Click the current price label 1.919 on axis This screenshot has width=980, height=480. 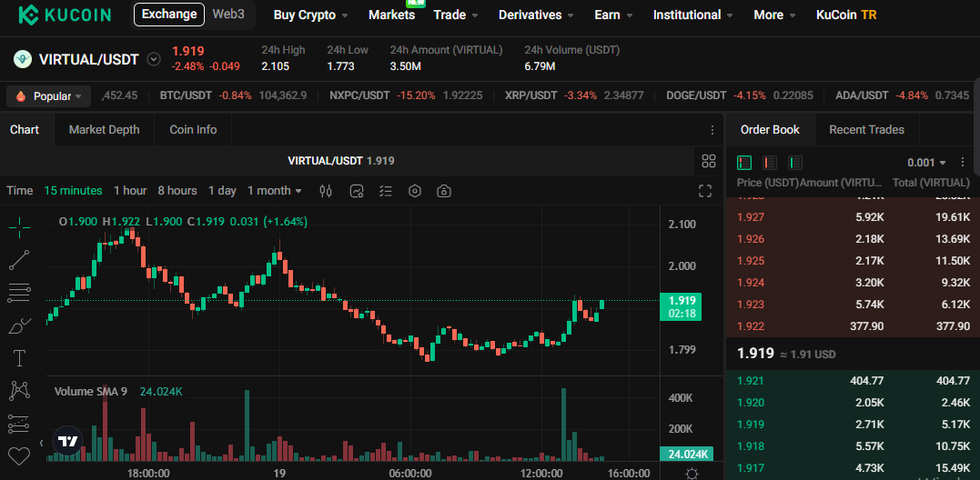pos(681,306)
